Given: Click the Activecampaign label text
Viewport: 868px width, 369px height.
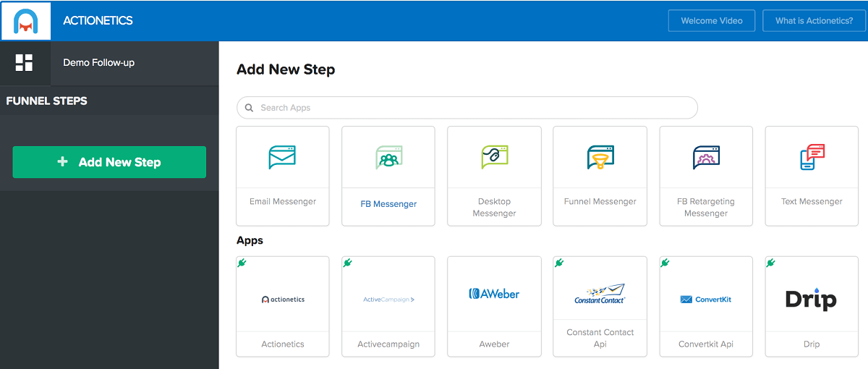Looking at the screenshot, I should pos(388,344).
